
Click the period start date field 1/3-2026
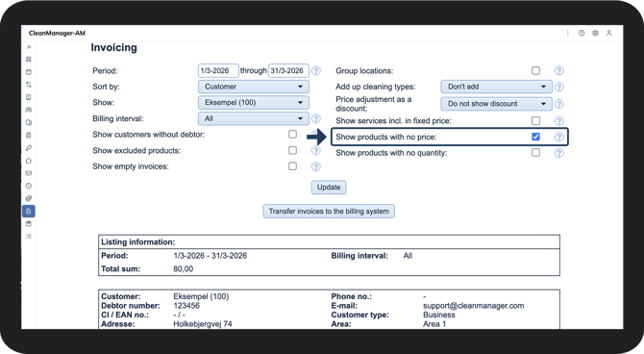218,71
